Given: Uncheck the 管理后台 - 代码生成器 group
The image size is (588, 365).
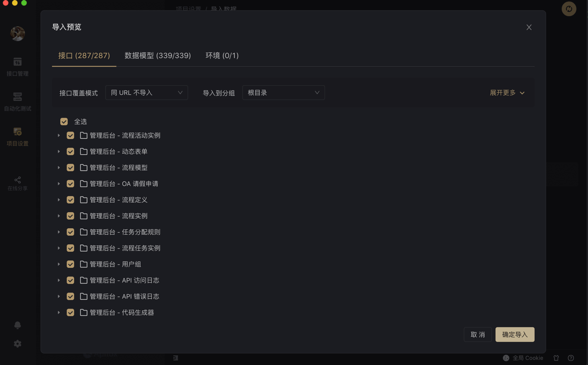Looking at the screenshot, I should point(70,312).
